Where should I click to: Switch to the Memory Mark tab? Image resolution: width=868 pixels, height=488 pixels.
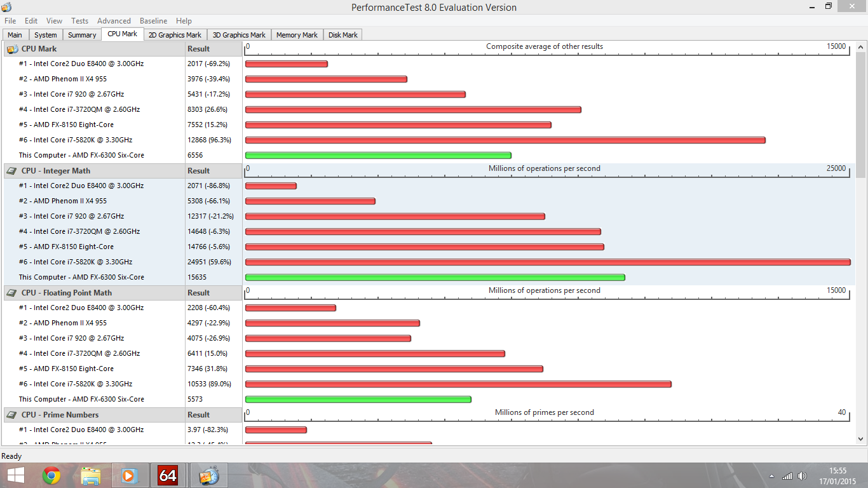pyautogui.click(x=297, y=35)
